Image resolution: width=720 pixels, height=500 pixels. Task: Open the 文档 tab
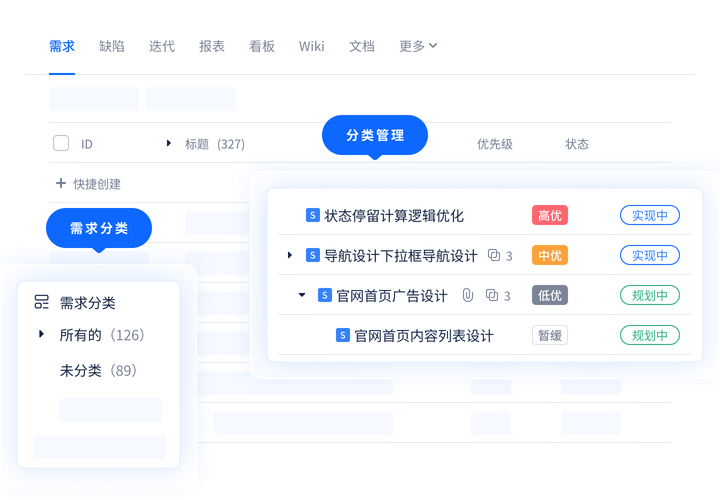click(362, 46)
